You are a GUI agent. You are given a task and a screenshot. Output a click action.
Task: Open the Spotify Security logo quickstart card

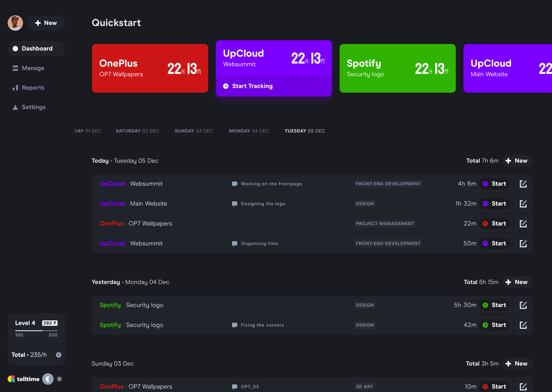point(397,68)
